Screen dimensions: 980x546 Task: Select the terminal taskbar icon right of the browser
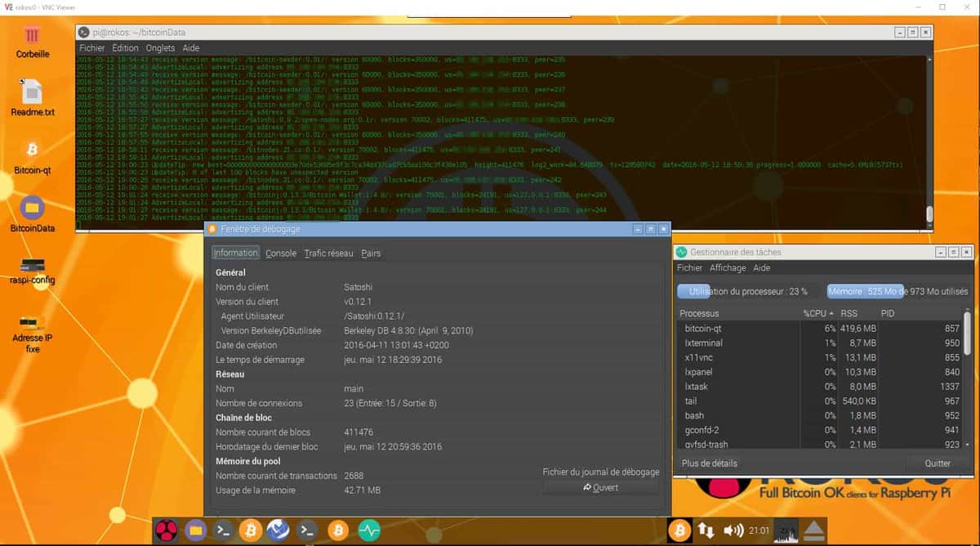pyautogui.click(x=308, y=530)
